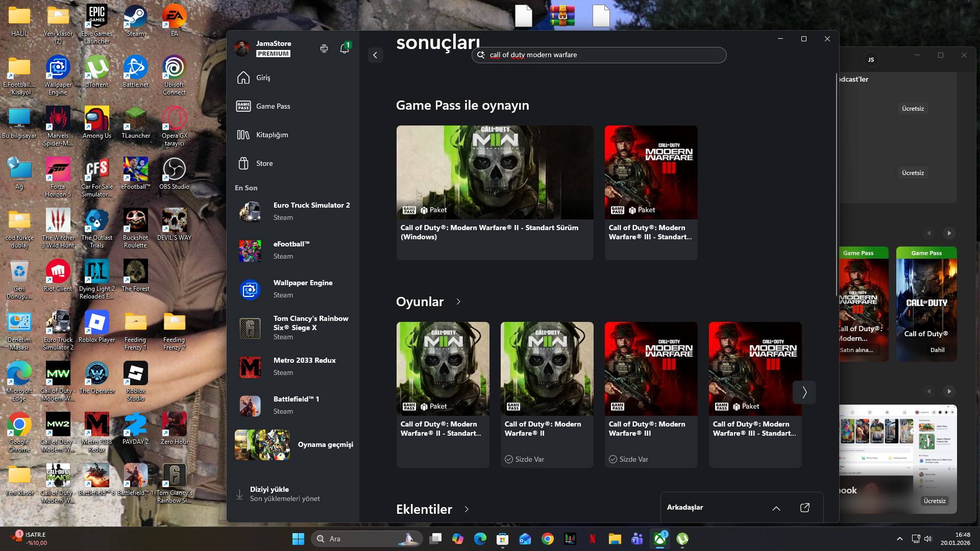Select the µTorrent desktop icon
Screen dimensions: 980x551
click(x=96, y=71)
